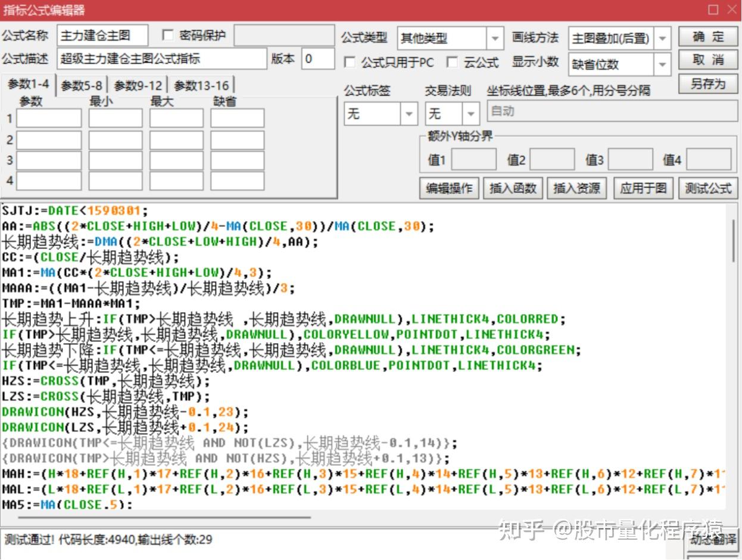Switch to the 参数9-12 tab

[138, 86]
